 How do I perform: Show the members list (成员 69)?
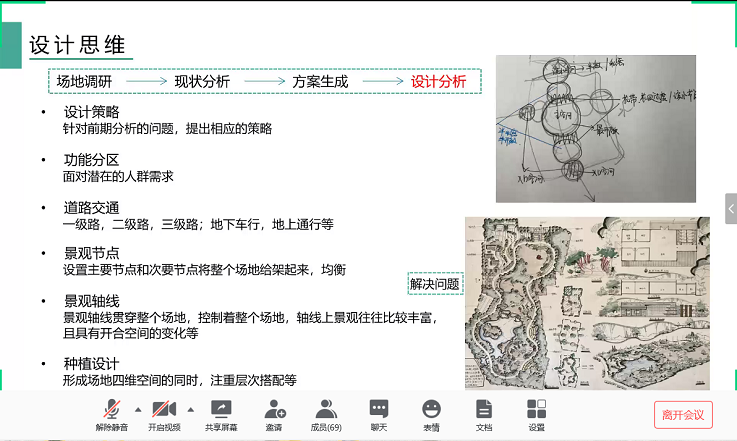pos(326,412)
